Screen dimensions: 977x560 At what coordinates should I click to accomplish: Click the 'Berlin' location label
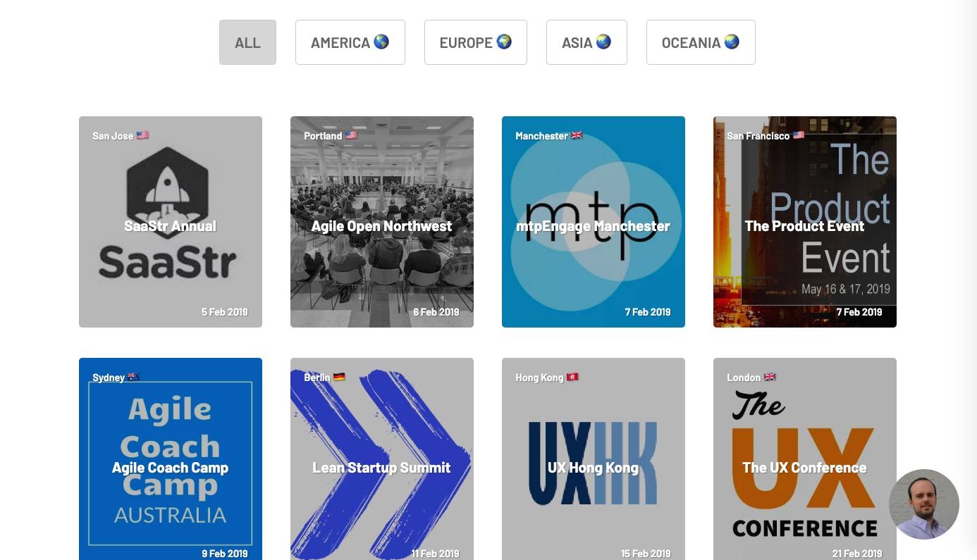[317, 378]
